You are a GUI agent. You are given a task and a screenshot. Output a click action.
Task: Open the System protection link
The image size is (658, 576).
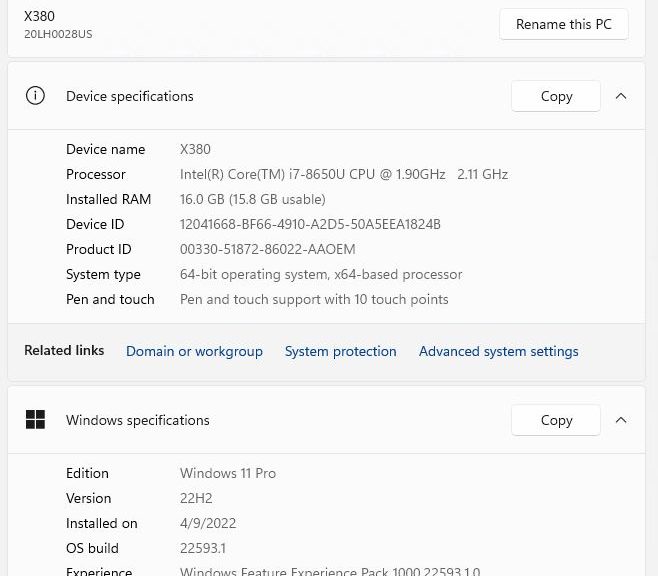(340, 351)
